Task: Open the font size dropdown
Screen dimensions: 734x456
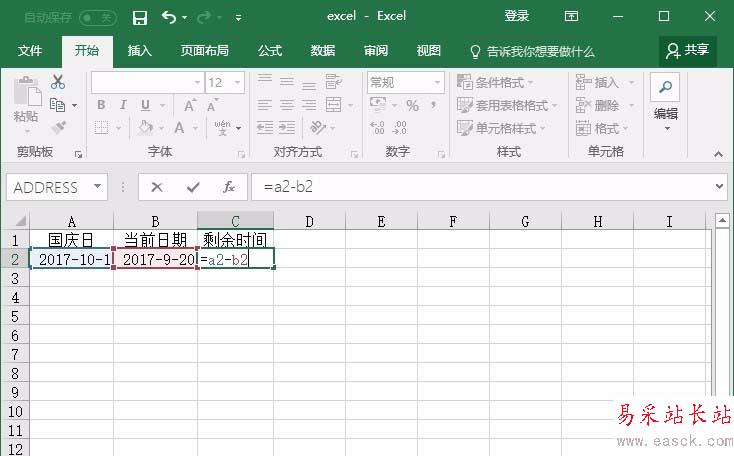Action: click(237, 83)
